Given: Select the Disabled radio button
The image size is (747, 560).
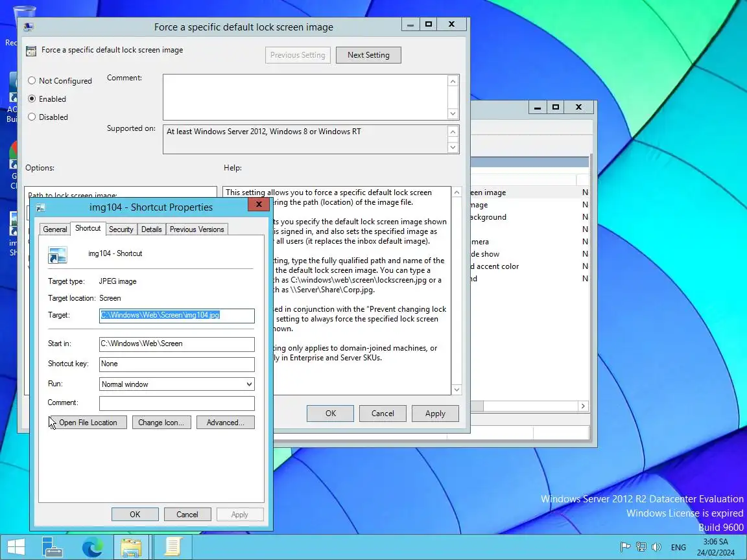Looking at the screenshot, I should point(32,117).
